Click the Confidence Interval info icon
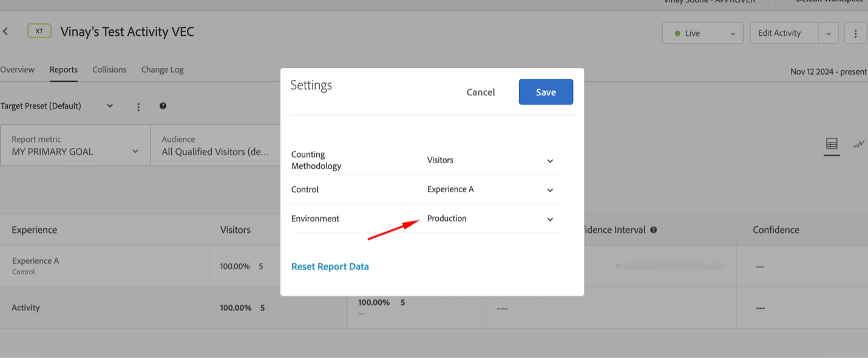This screenshot has height=359, width=868. (x=654, y=230)
